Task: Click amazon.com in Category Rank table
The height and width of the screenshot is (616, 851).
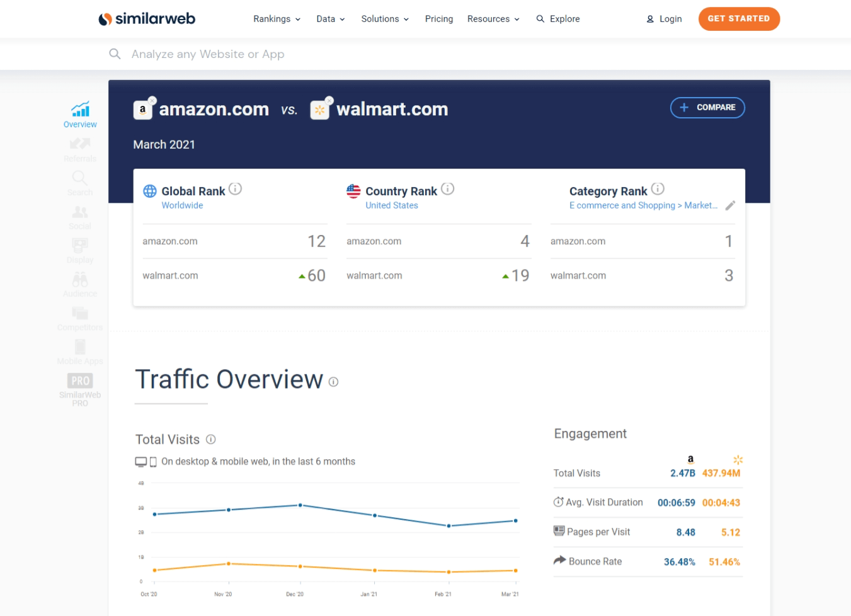Action: click(578, 241)
